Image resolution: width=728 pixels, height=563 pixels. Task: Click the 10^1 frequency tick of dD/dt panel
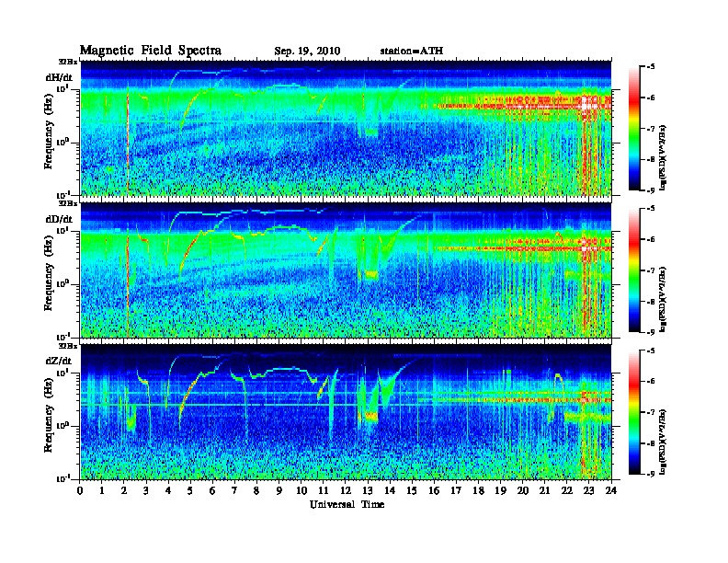[x=63, y=230]
